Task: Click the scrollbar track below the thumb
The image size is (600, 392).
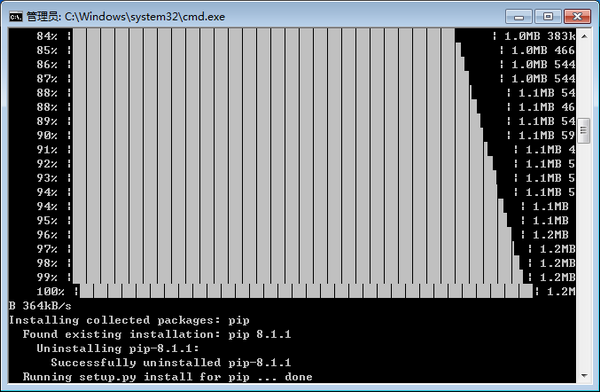Action: [x=584, y=256]
